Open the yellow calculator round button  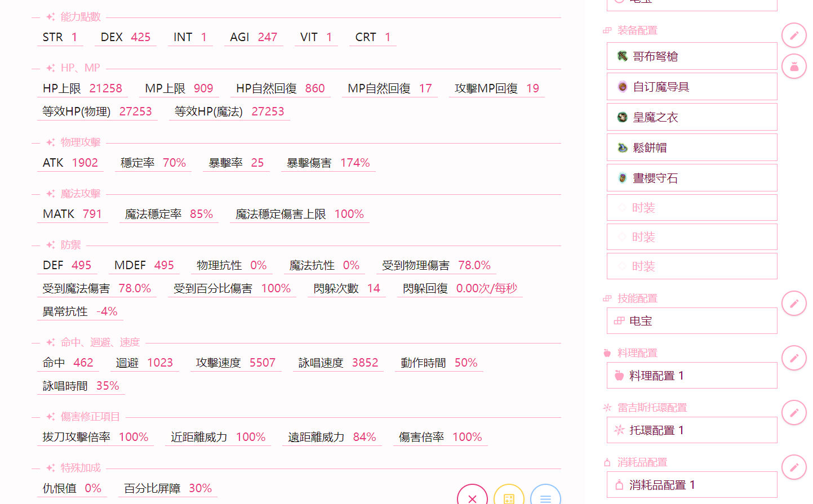[x=509, y=498]
